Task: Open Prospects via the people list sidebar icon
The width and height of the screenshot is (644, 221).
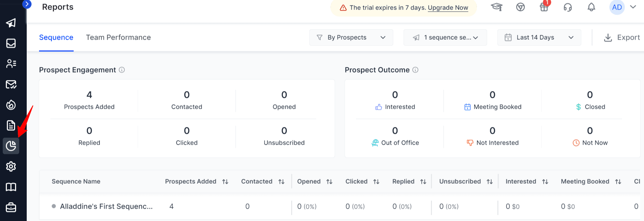Action: [11, 64]
